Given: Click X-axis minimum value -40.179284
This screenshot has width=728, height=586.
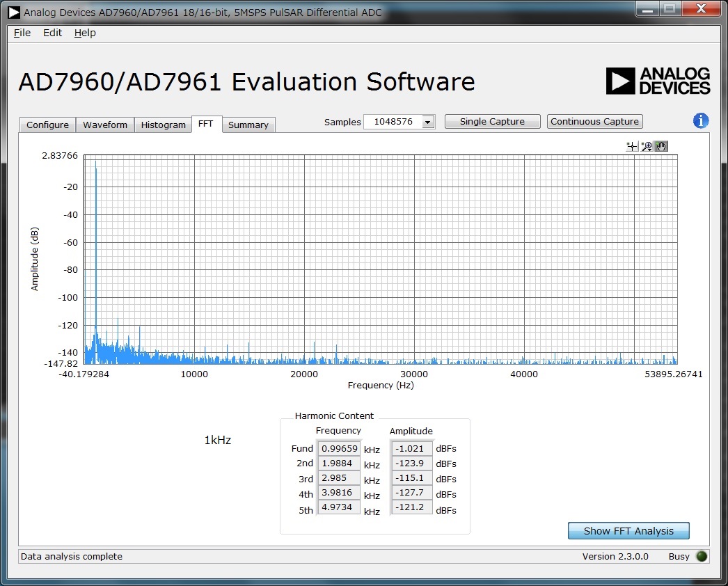Looking at the screenshot, I should coord(84,374).
